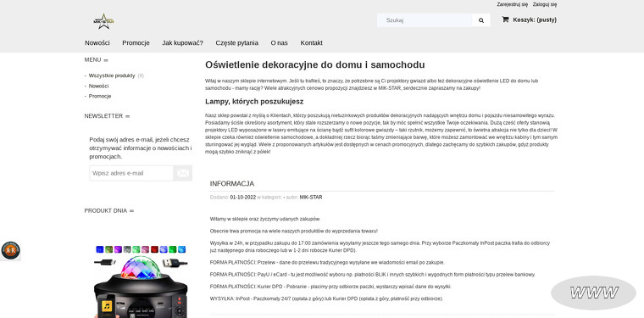This screenshot has width=644, height=318.
Task: Collapse the NEWSLETTER section toggle
Action: point(127,116)
